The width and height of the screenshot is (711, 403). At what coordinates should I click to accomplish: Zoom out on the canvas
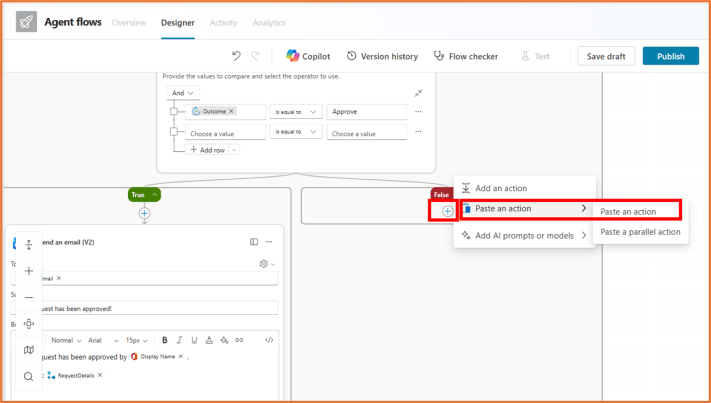click(x=29, y=297)
